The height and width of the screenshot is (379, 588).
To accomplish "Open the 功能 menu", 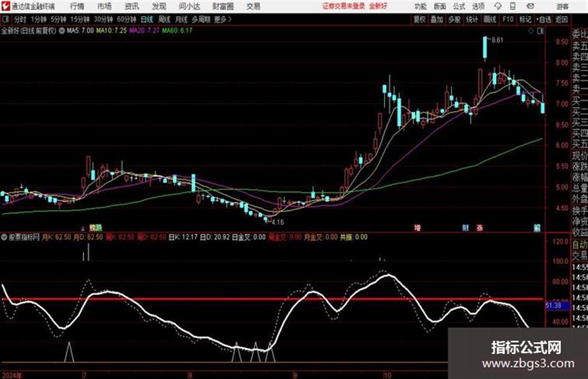I will 421,6.
